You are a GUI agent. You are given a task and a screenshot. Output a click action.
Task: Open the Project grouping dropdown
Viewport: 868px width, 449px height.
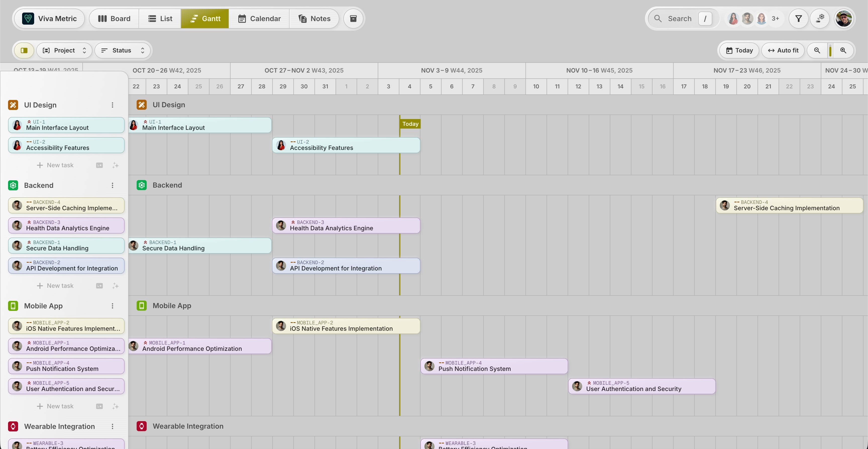[64, 50]
